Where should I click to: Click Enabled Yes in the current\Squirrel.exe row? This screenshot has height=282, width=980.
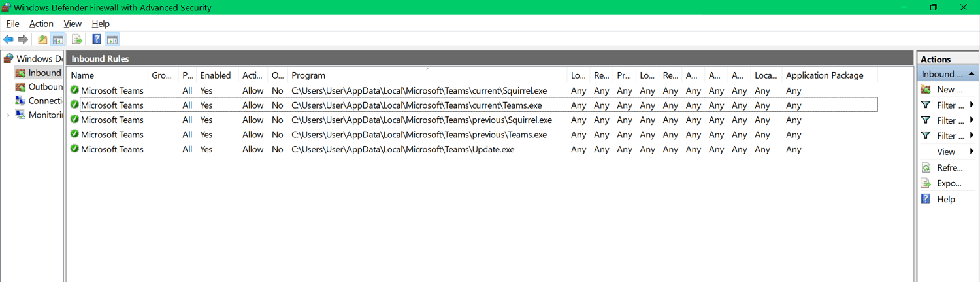[206, 91]
